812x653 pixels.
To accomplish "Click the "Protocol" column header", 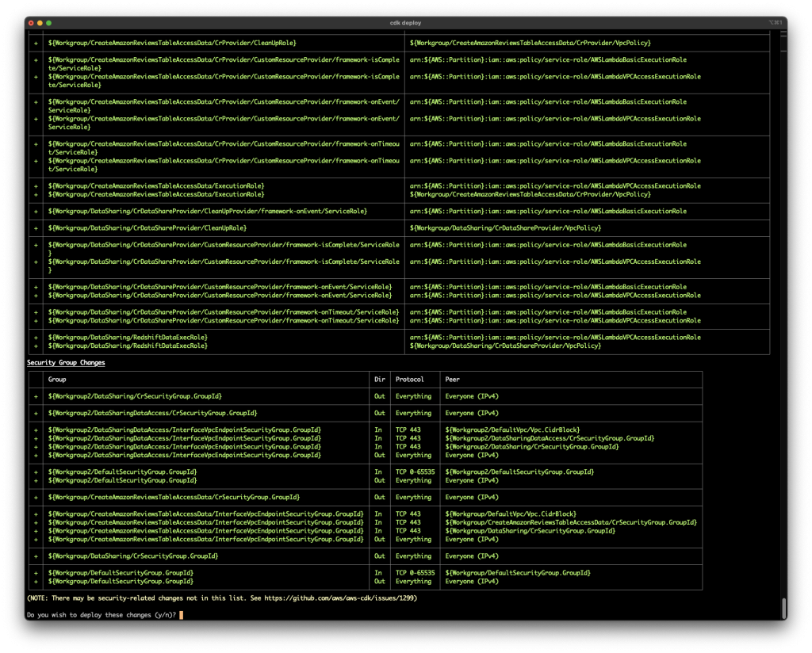I will pyautogui.click(x=410, y=380).
